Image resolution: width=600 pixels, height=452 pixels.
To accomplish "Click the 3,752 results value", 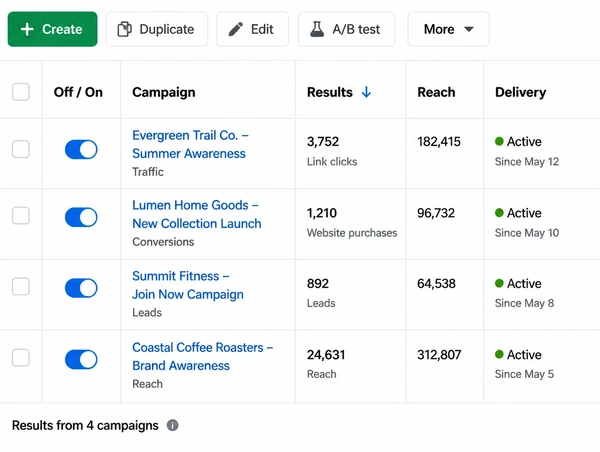I will coord(323,142).
